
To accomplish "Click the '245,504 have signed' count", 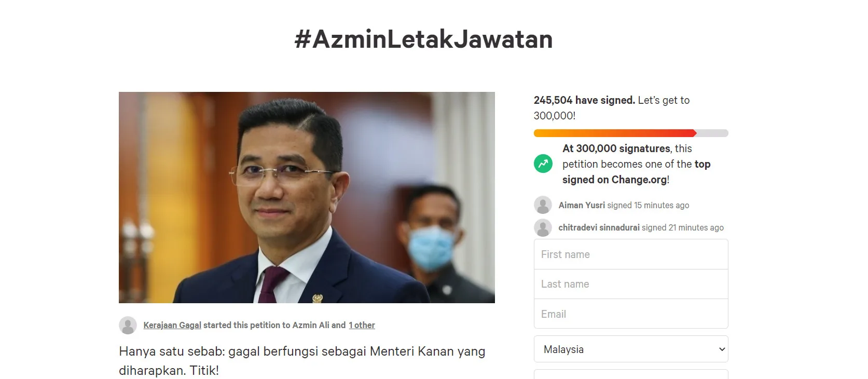I will (x=584, y=100).
